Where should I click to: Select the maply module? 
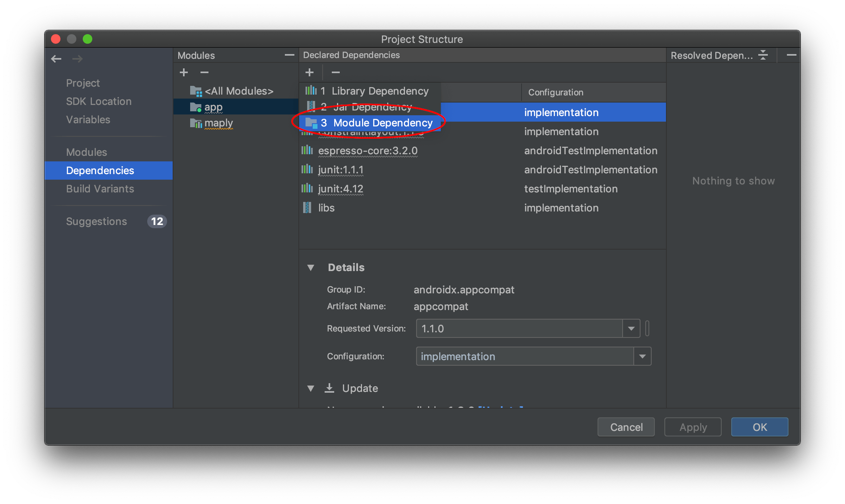pyautogui.click(x=218, y=123)
